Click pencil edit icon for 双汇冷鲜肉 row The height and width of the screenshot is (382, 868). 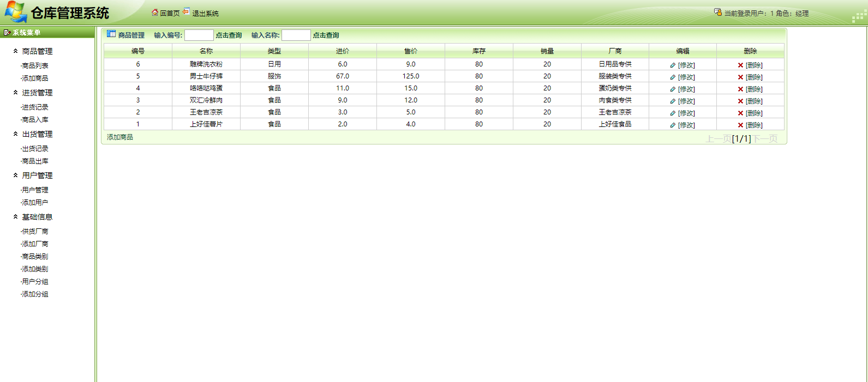pyautogui.click(x=673, y=101)
